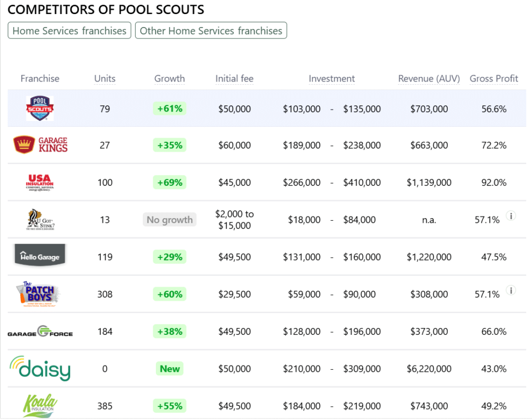Select the $703,000 revenue cell
This screenshot has width=532, height=419.
coord(429,109)
